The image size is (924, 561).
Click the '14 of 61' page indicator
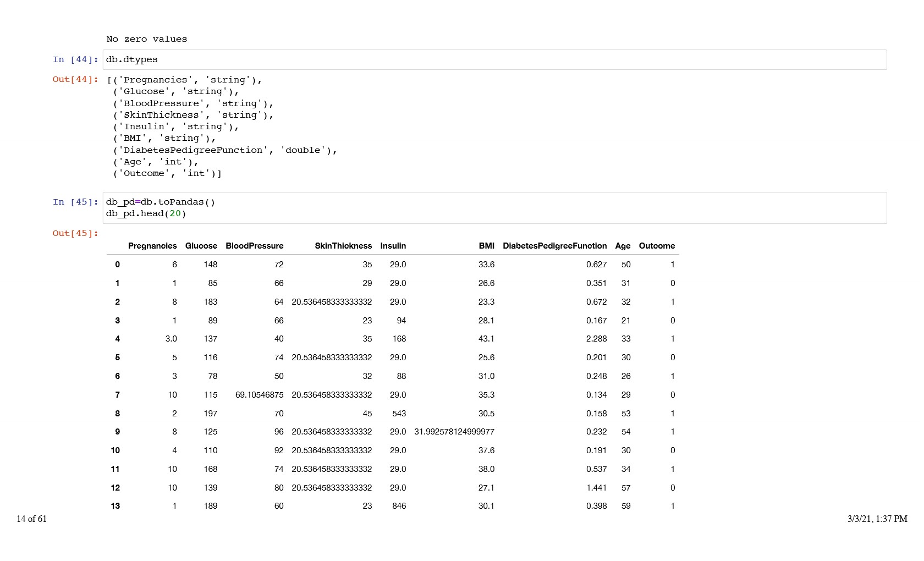tap(32, 519)
